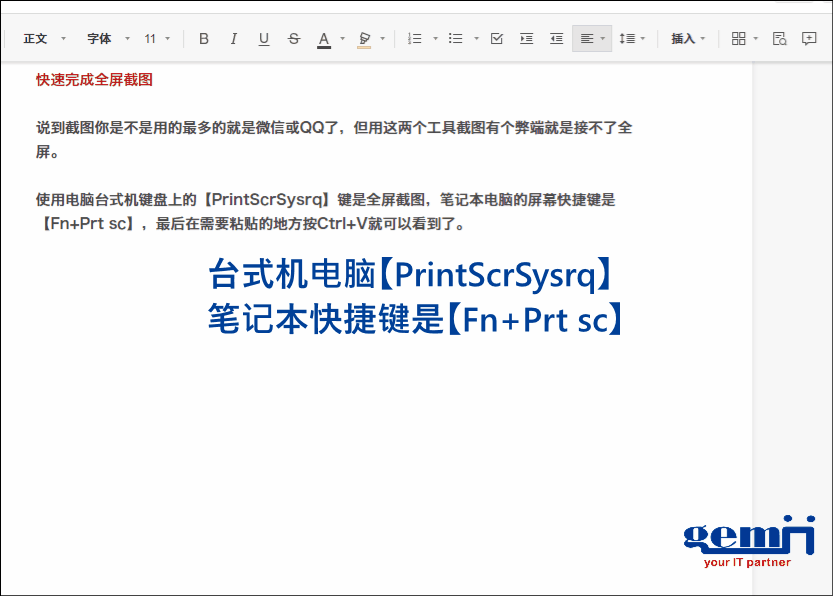Apply strikethrough to text
Viewport: 833px width, 596px height.
(x=294, y=39)
